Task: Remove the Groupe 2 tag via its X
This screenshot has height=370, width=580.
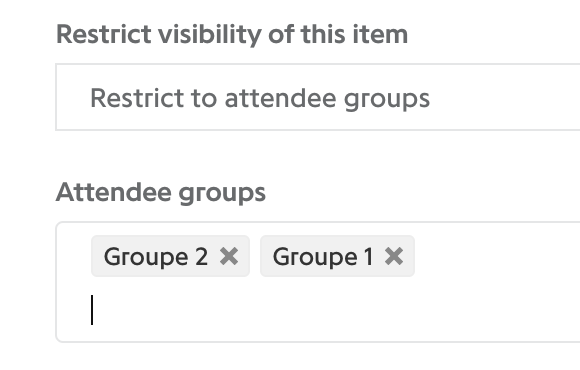Action: (x=229, y=256)
